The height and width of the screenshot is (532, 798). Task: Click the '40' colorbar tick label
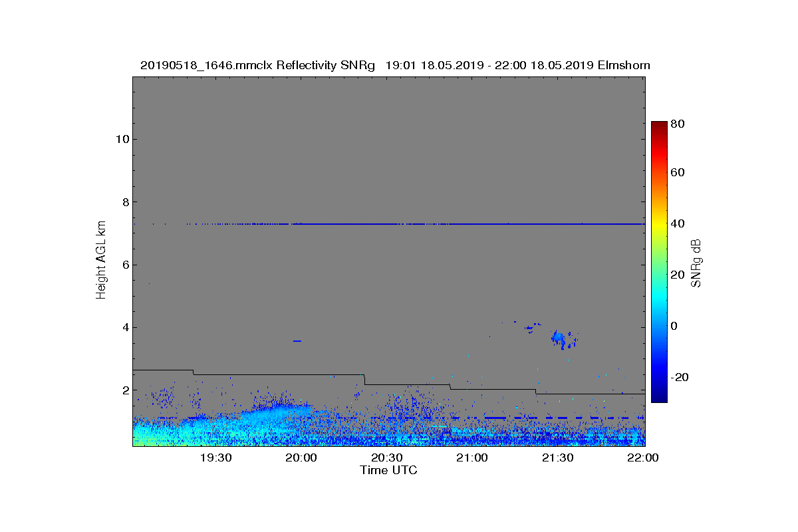click(x=679, y=224)
